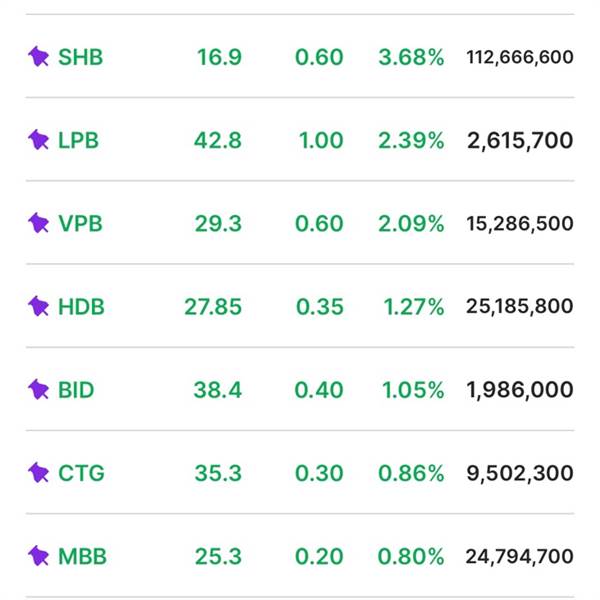
Task: Click the purple icon beside BID
Action: pyautogui.click(x=38, y=389)
